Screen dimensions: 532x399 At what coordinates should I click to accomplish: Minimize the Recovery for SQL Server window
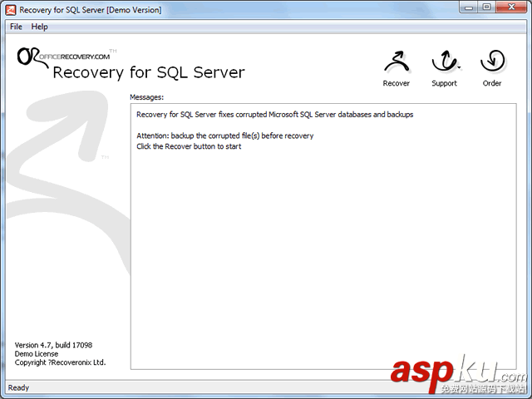pyautogui.click(x=469, y=7)
